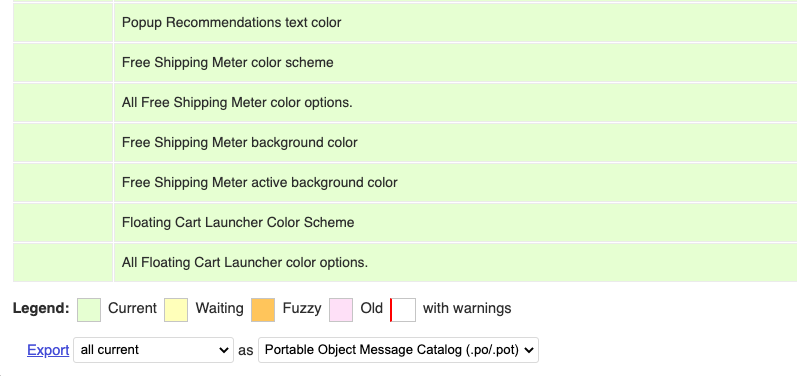Click priority cell beside Floating Cart Launcher Color Scheme
This screenshot has width=797, height=376.
[x=63, y=223]
